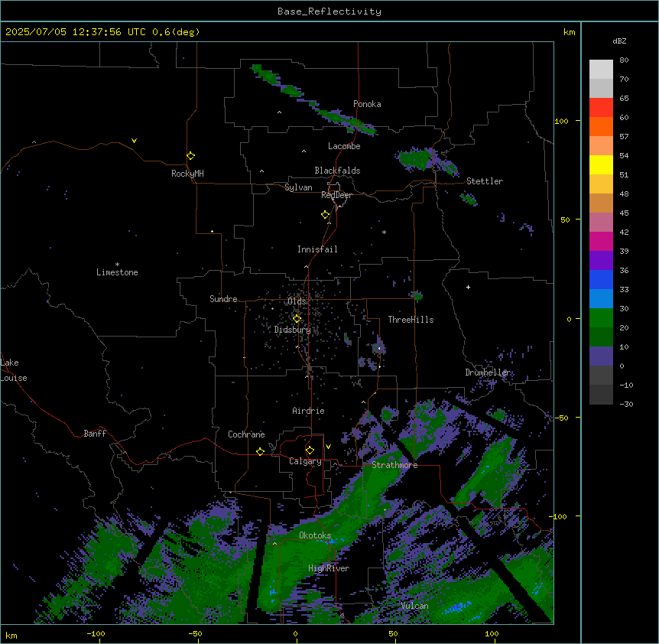Click the Vulcan city label
The image size is (659, 644).
[x=415, y=606]
